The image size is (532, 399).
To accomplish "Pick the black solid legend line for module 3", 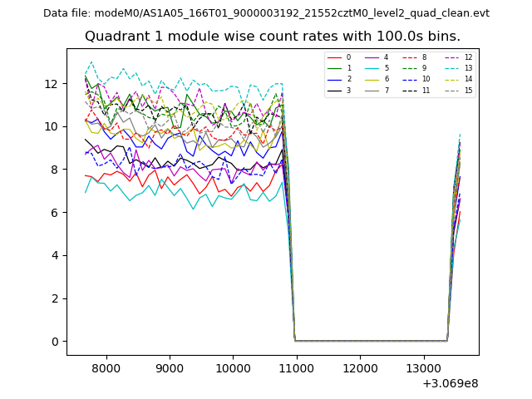I will 333,90.
